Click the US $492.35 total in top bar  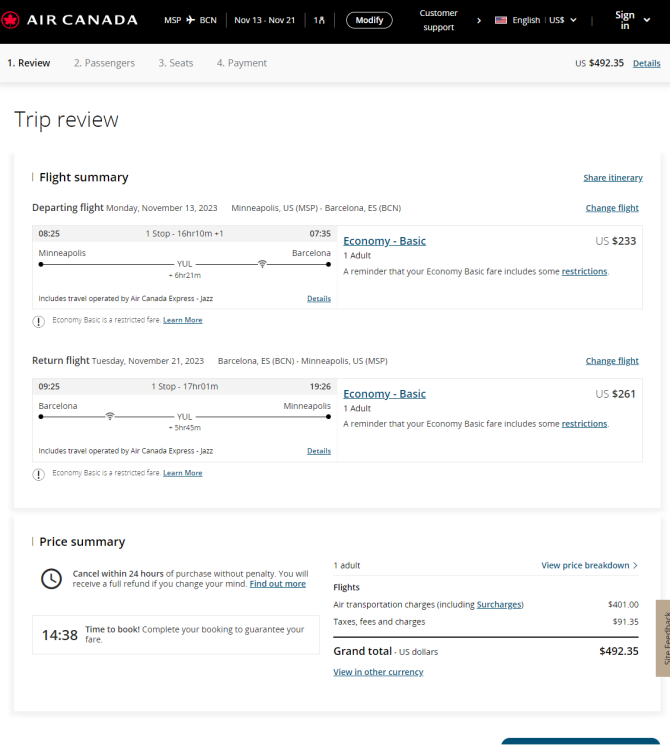point(599,63)
